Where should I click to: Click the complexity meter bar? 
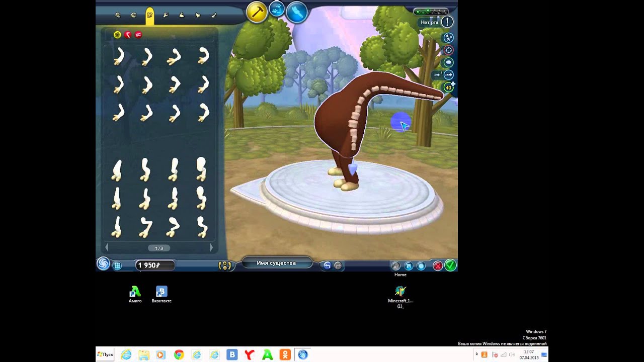pyautogui.click(x=431, y=11)
